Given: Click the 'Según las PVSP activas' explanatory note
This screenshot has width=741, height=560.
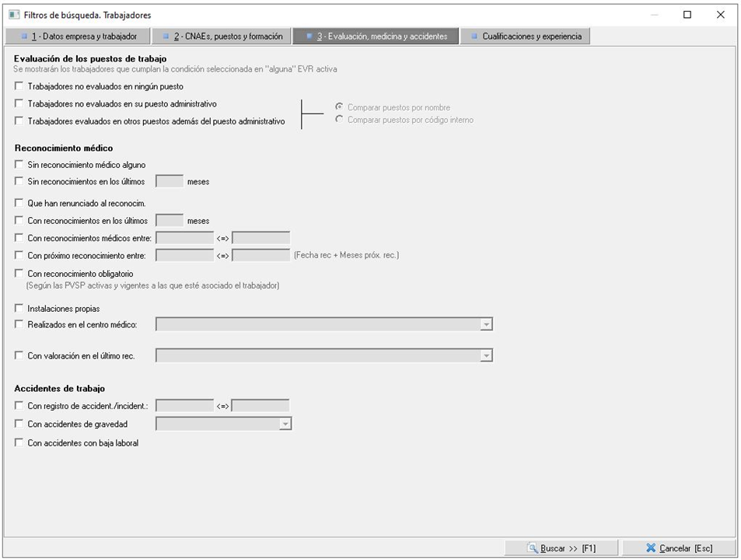Looking at the screenshot, I should tap(152, 285).
